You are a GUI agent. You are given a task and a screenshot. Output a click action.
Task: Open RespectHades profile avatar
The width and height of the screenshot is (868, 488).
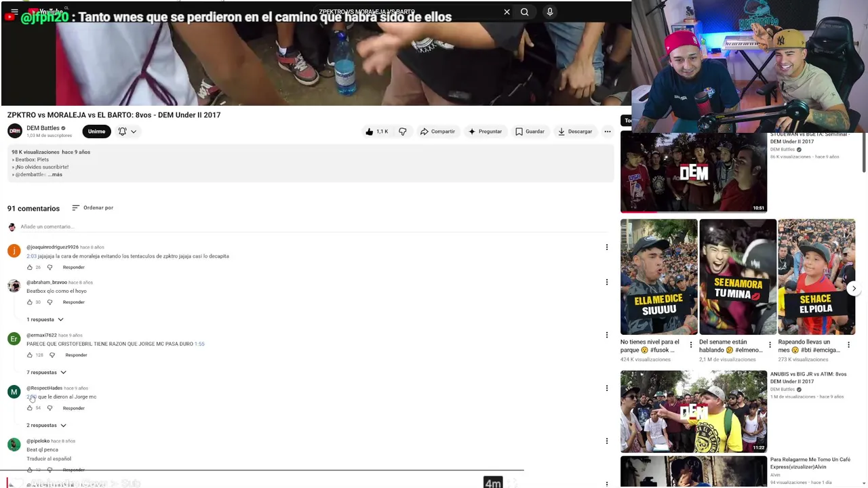point(14,392)
